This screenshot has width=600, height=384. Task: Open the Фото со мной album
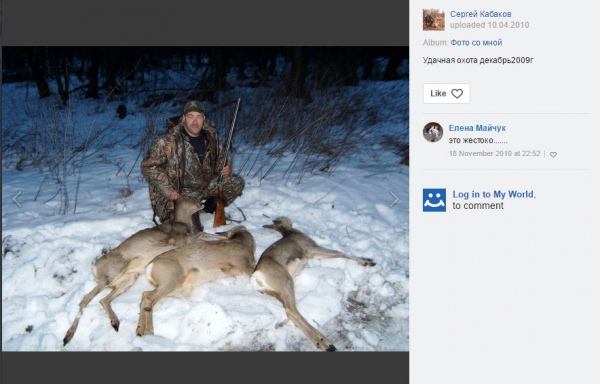coord(476,43)
